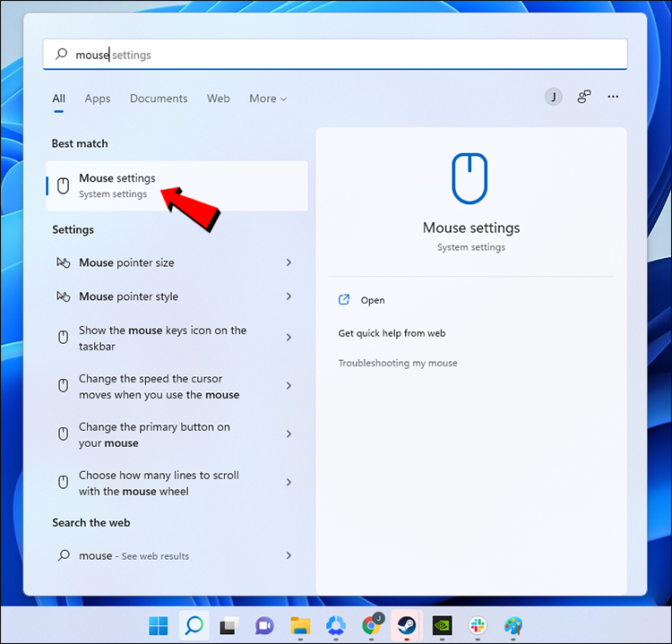
Task: Expand Mouse pointer size result chevron
Action: (x=289, y=262)
